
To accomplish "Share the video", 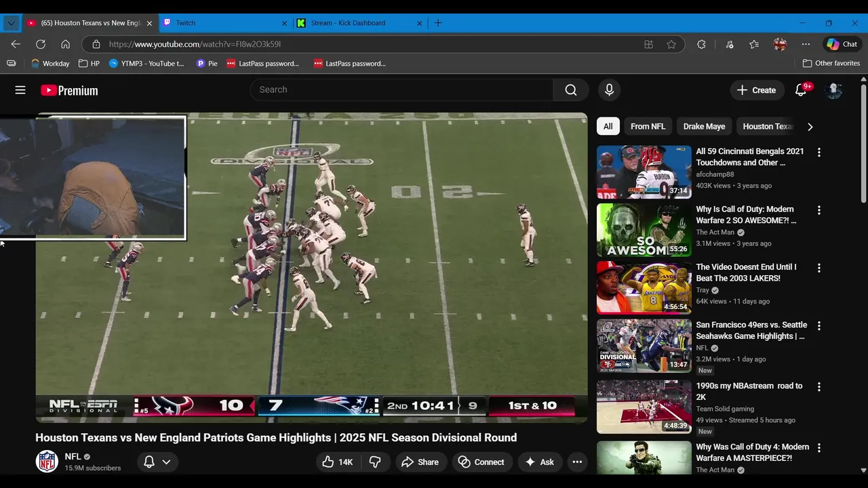I will coord(420,462).
